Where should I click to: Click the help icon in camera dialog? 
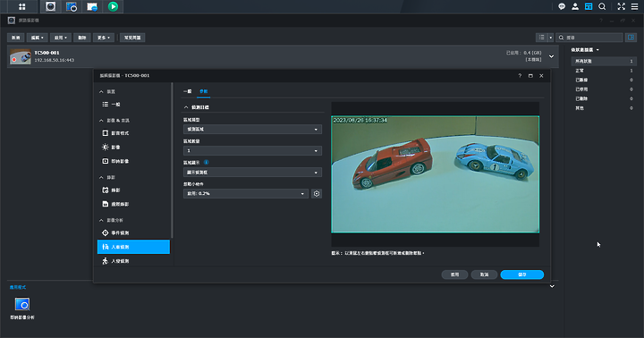[x=520, y=76]
